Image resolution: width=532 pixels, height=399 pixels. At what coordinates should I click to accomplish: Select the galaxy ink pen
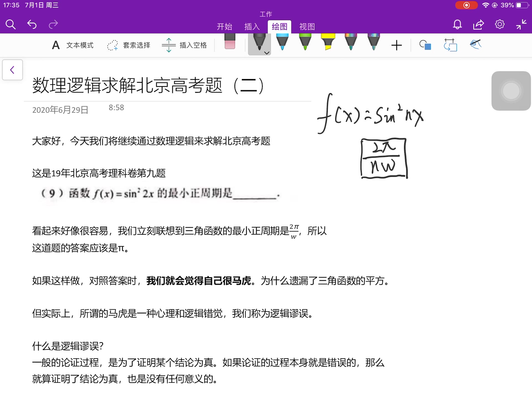pos(374,42)
